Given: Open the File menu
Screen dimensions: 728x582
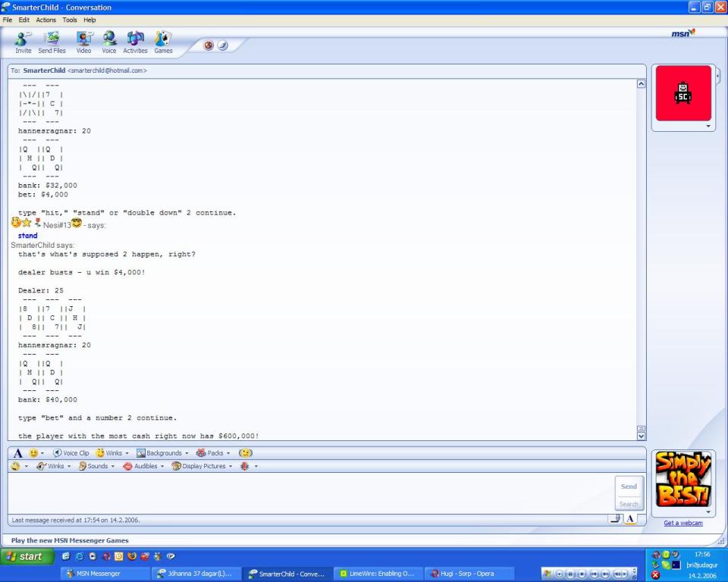Looking at the screenshot, I should click(8, 20).
